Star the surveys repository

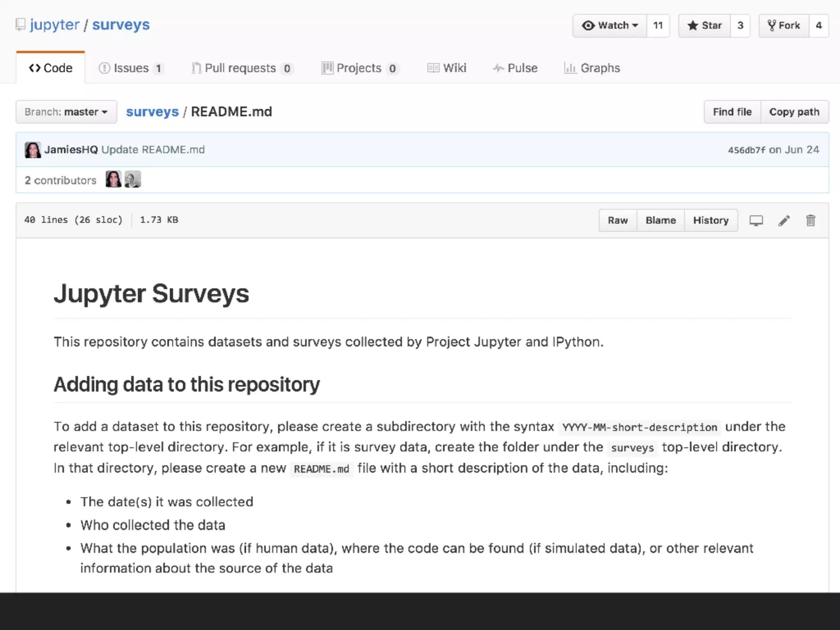click(704, 26)
